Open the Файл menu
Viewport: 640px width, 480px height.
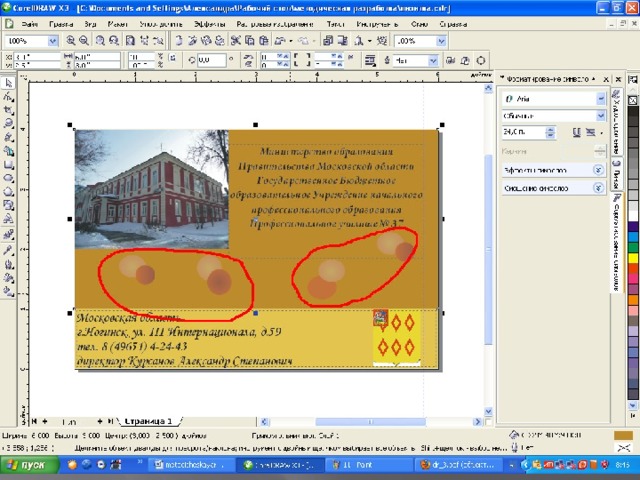(x=29, y=24)
